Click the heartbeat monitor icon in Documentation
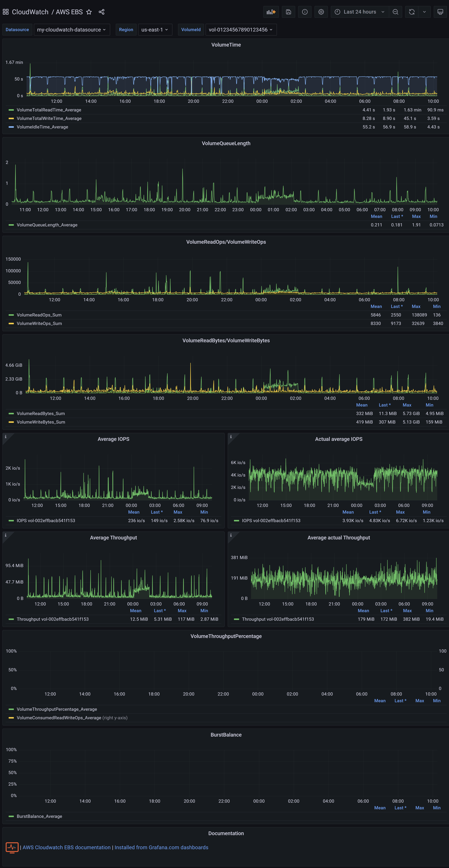Image resolution: width=449 pixels, height=868 pixels. pos(12,847)
